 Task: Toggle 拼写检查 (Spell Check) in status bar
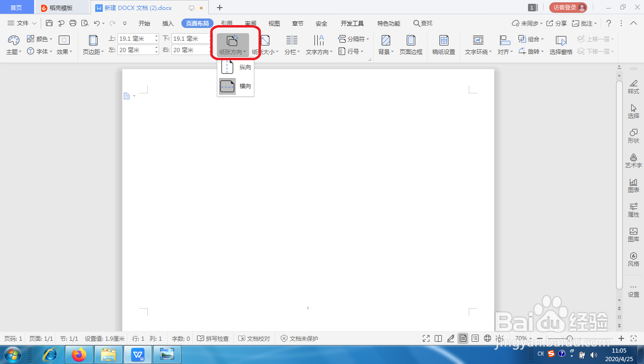point(213,338)
